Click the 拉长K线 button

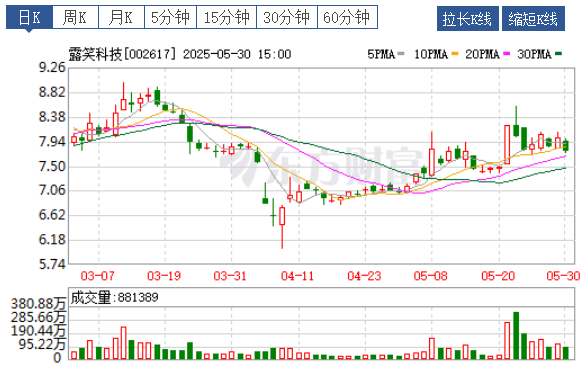[467, 18]
